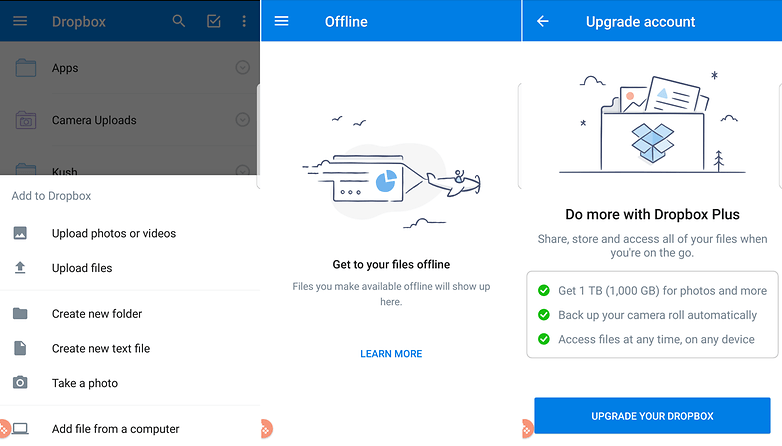
Task: Open the Apps folder icon
Action: pos(25,68)
